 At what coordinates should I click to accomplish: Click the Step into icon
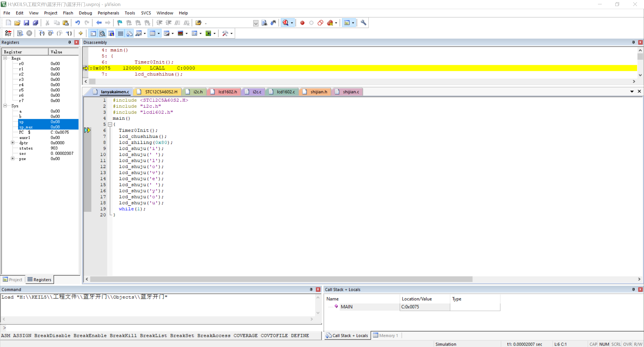tap(42, 33)
